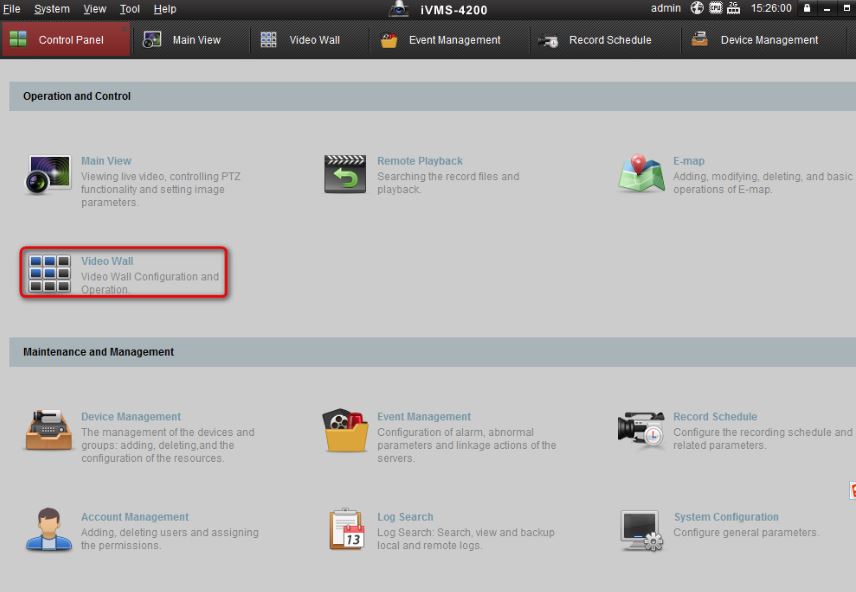The image size is (856, 592).
Task: Click the CPU usage status icon
Action: 715,8
